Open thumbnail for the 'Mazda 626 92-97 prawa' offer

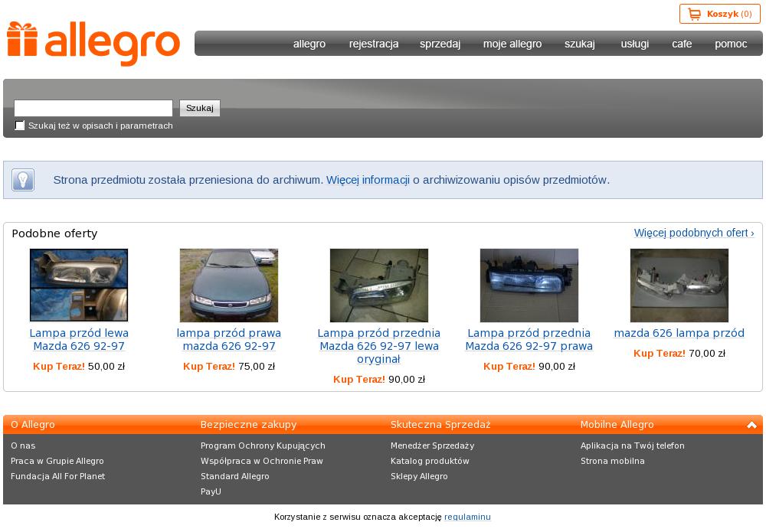(x=529, y=285)
